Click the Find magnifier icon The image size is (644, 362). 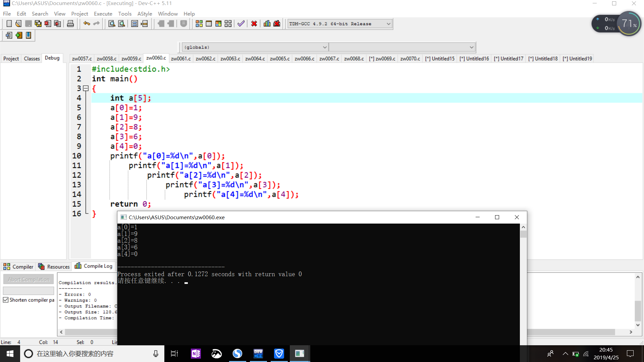(x=112, y=24)
